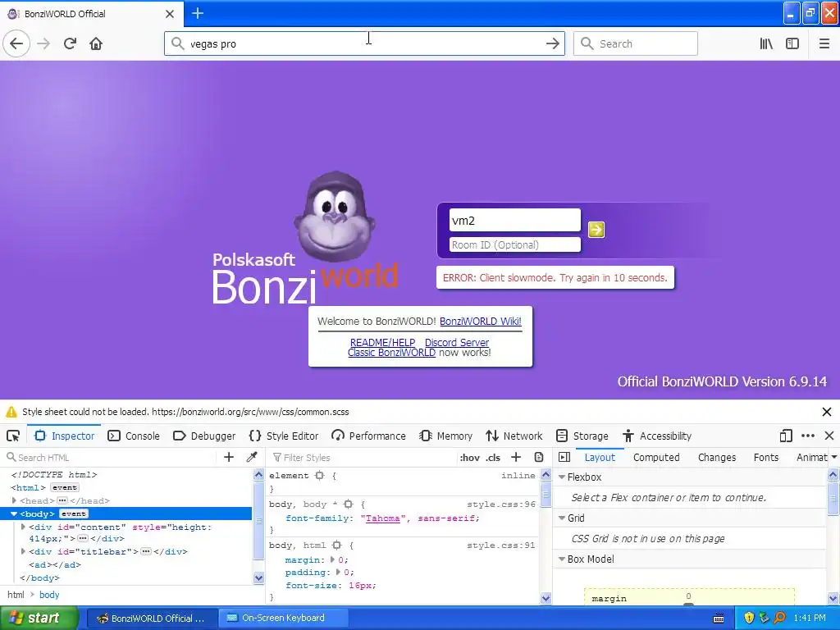Switch to the Computed sidebar tab
Image resolution: width=840 pixels, height=630 pixels.
pos(656,458)
